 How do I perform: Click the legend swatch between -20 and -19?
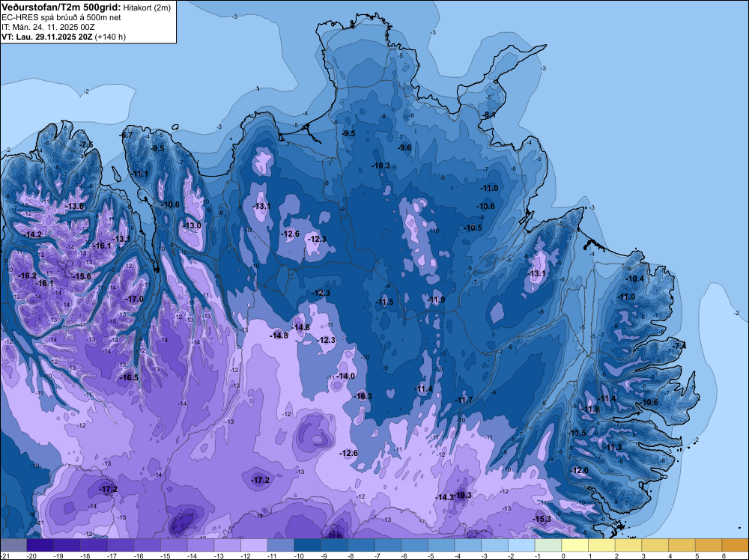coord(40,545)
